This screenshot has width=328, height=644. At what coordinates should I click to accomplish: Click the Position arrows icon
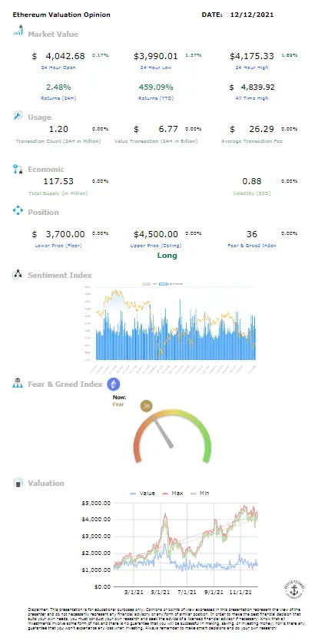click(18, 212)
